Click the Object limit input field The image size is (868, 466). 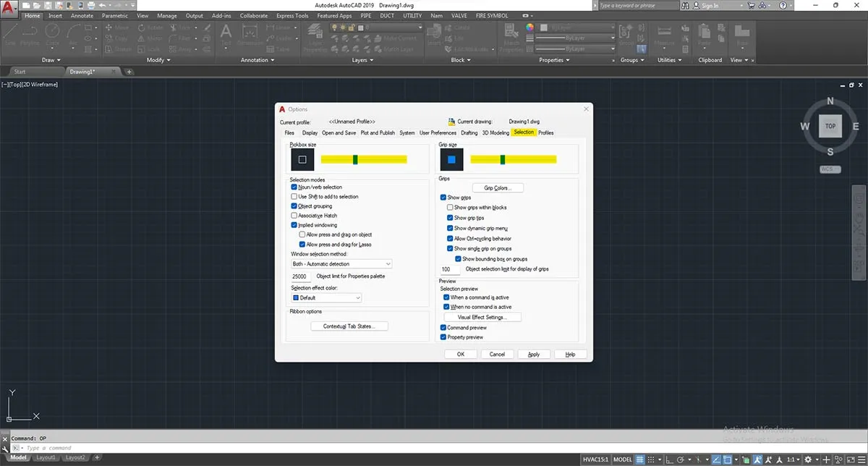tap(300, 276)
